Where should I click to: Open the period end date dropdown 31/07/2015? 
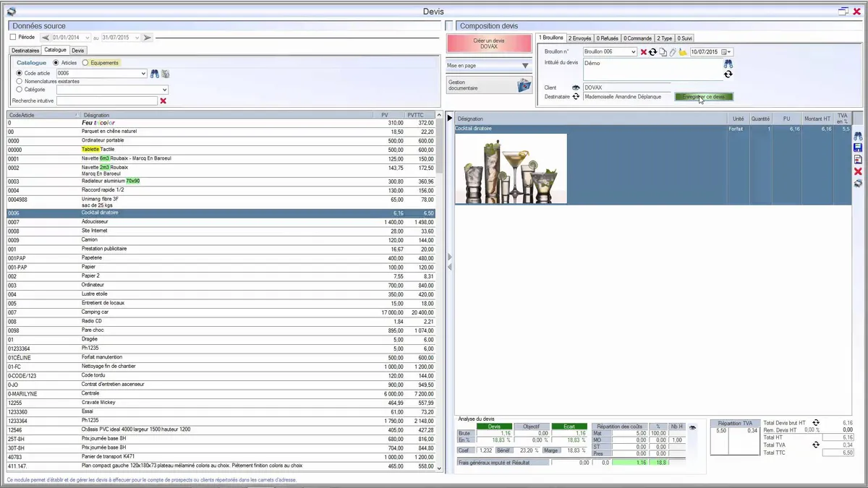pyautogui.click(x=137, y=37)
